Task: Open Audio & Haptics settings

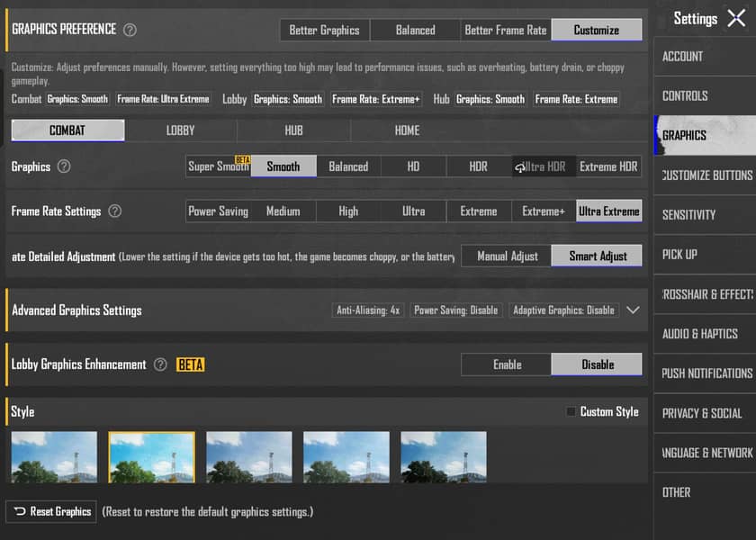Action: [x=705, y=334]
